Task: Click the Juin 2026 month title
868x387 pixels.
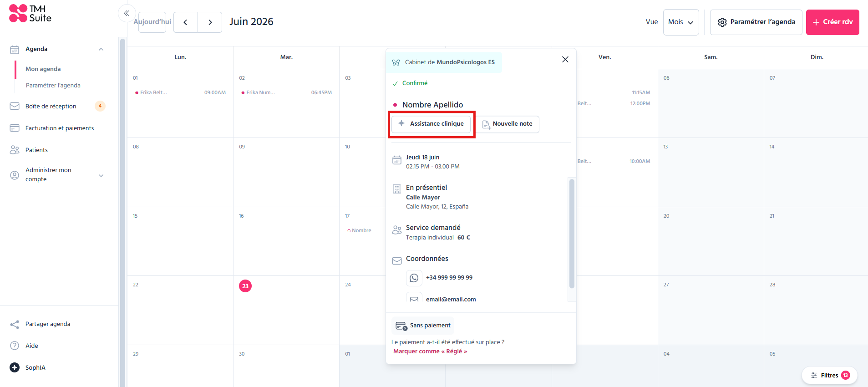Action: click(251, 22)
